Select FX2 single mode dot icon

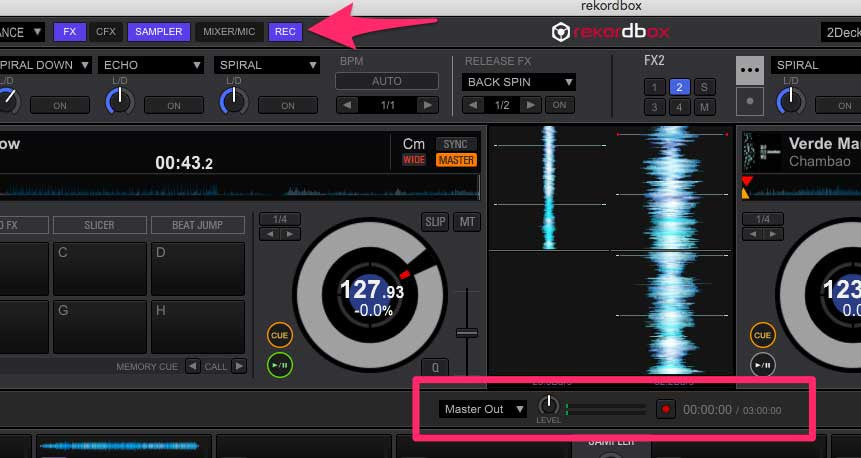pos(750,101)
